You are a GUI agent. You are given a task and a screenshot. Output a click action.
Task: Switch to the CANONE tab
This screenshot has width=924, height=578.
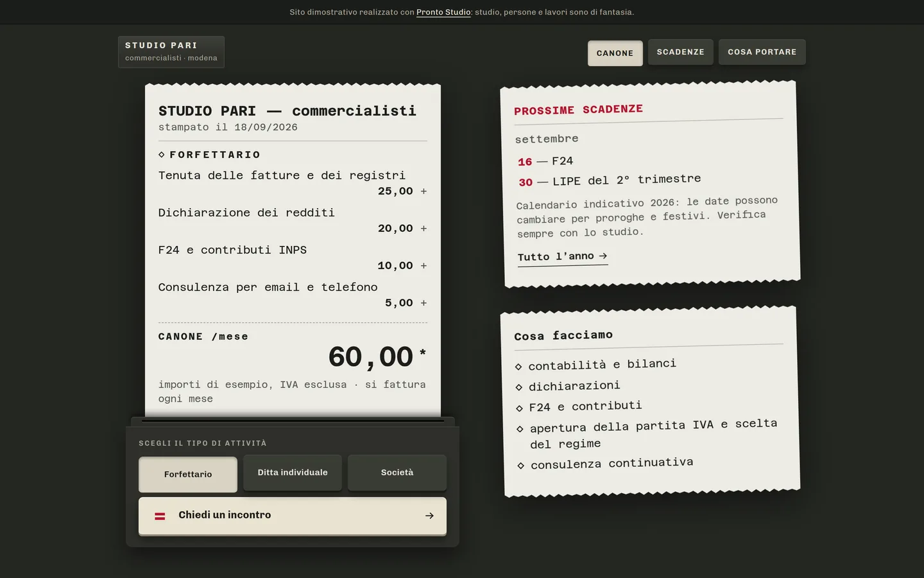(615, 53)
